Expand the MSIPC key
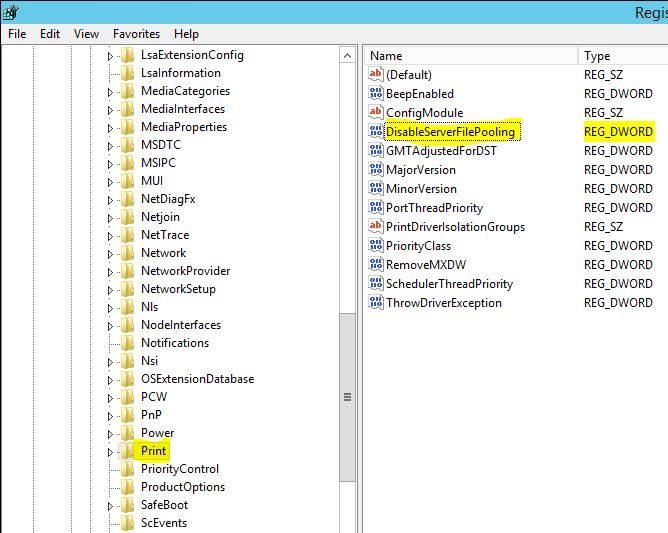 [110, 164]
